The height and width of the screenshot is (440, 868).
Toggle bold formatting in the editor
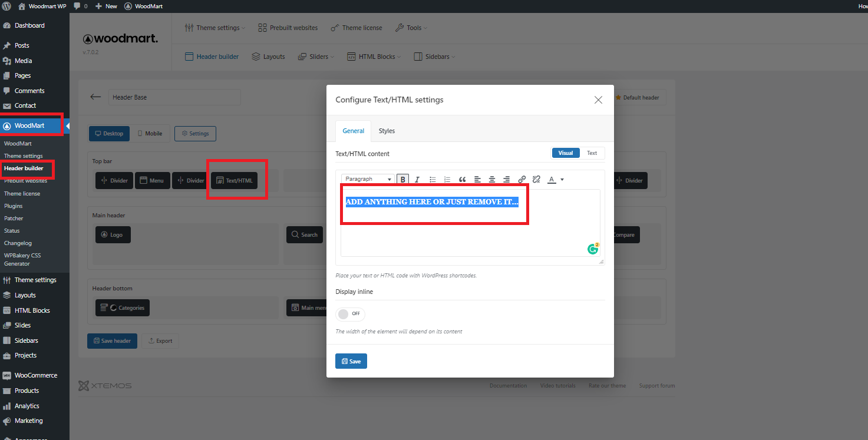point(403,180)
